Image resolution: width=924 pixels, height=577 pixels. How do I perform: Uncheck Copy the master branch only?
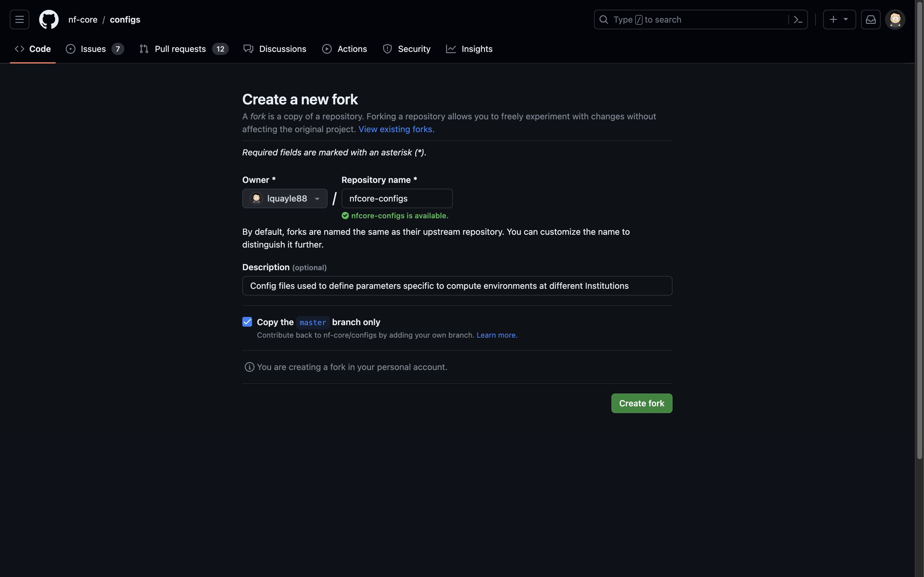coord(247,322)
